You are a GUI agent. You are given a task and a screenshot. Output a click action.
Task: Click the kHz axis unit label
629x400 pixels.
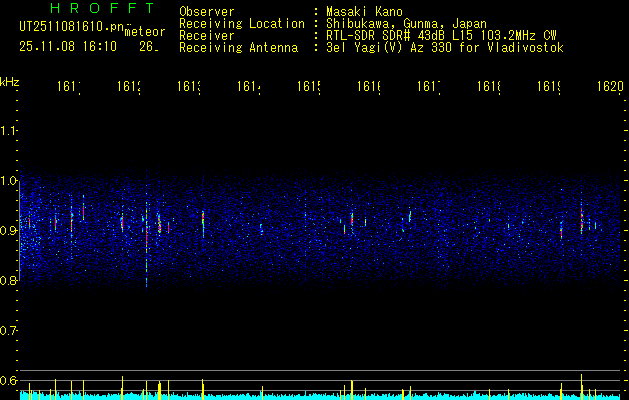(10, 82)
